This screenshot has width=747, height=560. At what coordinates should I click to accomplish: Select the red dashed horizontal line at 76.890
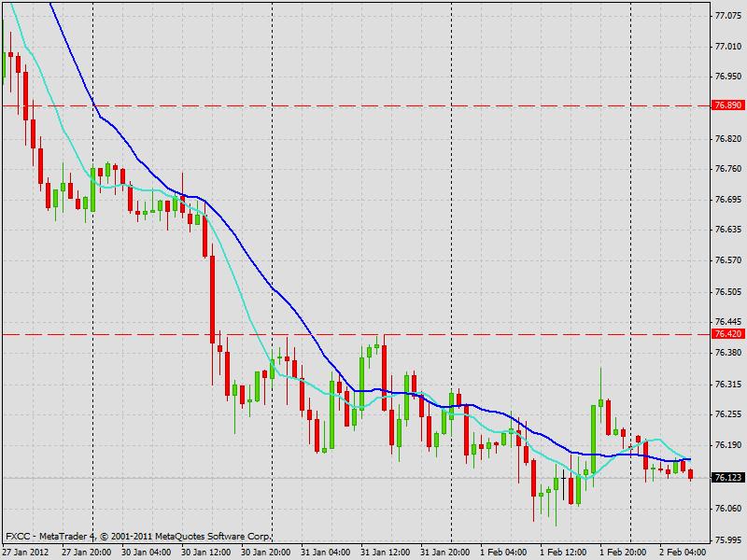pos(357,105)
